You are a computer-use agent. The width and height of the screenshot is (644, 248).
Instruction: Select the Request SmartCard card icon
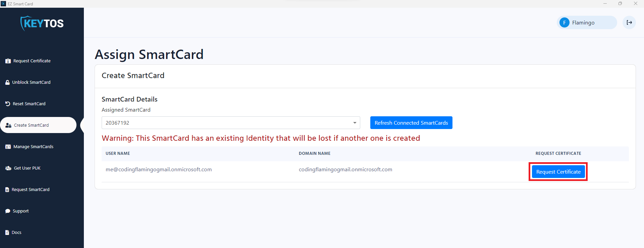pyautogui.click(x=7, y=189)
